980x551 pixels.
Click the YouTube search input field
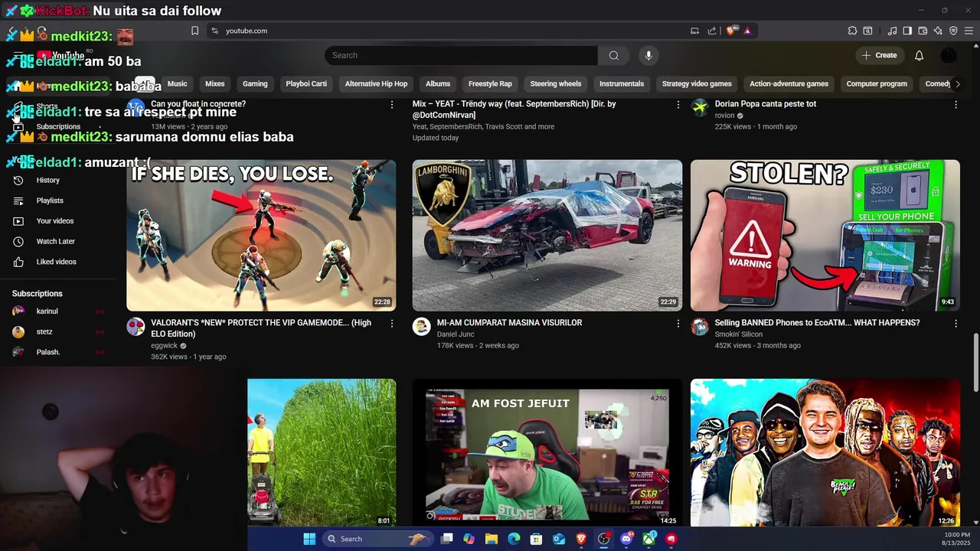point(461,55)
